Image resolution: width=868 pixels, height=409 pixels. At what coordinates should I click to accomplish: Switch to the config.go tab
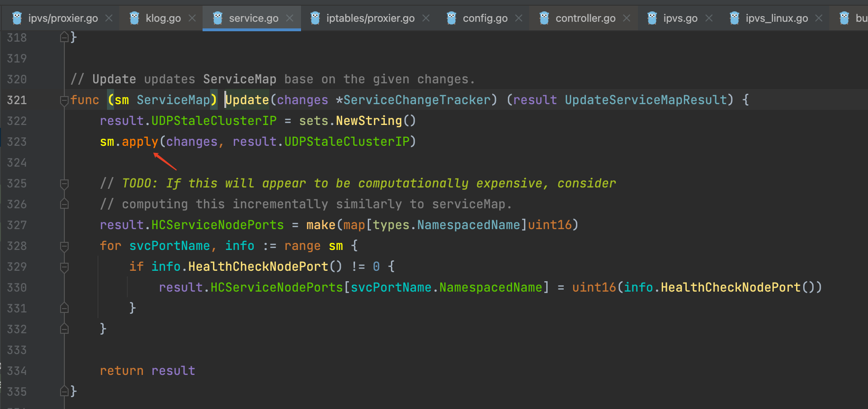point(485,18)
